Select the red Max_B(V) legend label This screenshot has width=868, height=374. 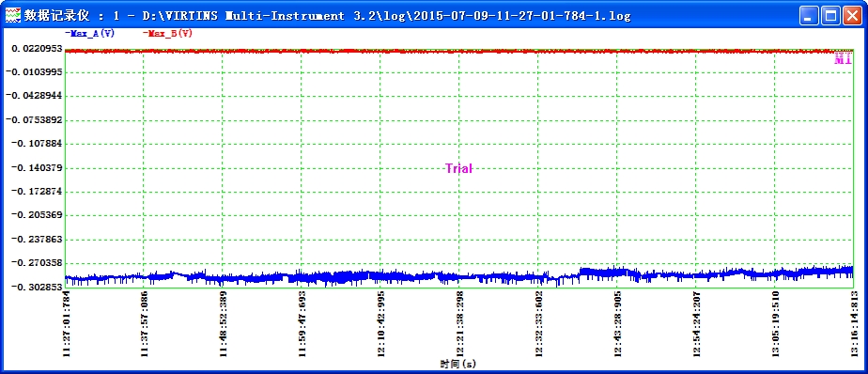tap(167, 33)
